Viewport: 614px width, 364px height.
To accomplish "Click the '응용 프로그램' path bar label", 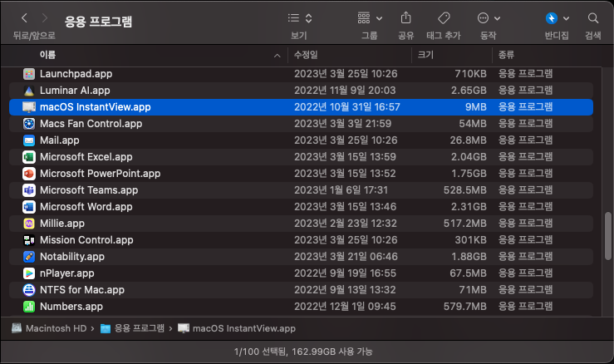I will coord(140,328).
